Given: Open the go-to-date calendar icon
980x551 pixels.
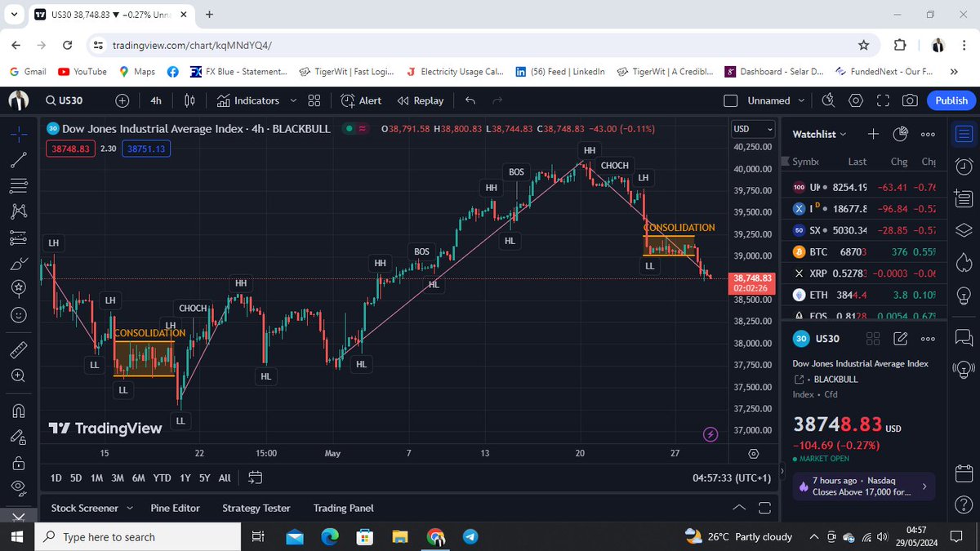Looking at the screenshot, I should pos(255,478).
